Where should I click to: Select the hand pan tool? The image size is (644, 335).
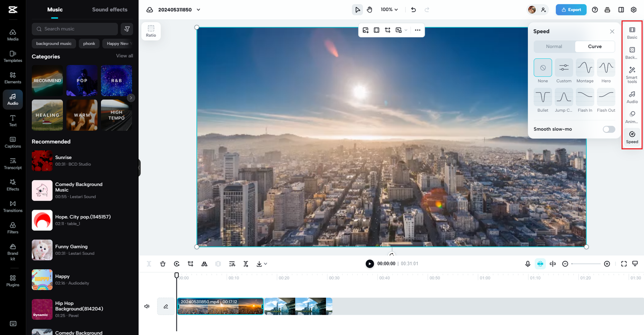369,10
